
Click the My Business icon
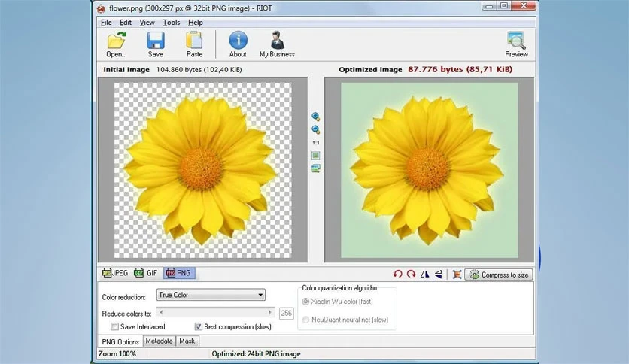pyautogui.click(x=277, y=40)
